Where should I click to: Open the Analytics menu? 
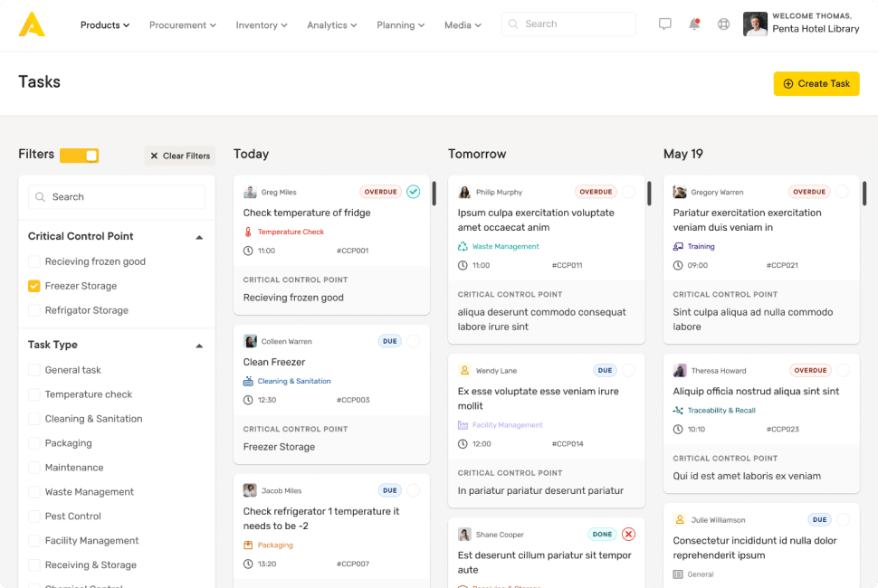331,25
